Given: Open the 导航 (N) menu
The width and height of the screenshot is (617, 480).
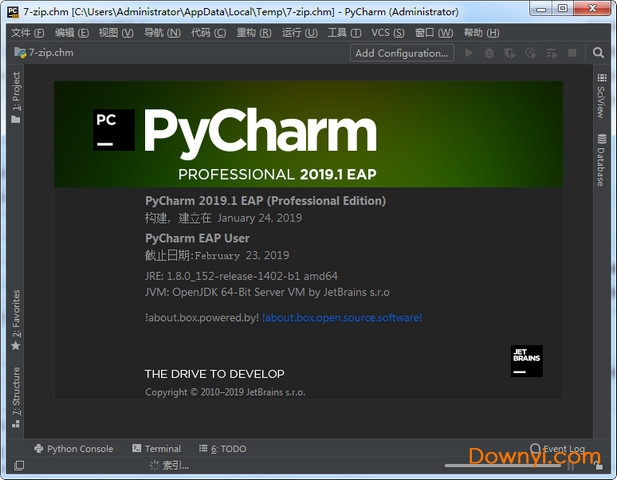Looking at the screenshot, I should pyautogui.click(x=162, y=33).
